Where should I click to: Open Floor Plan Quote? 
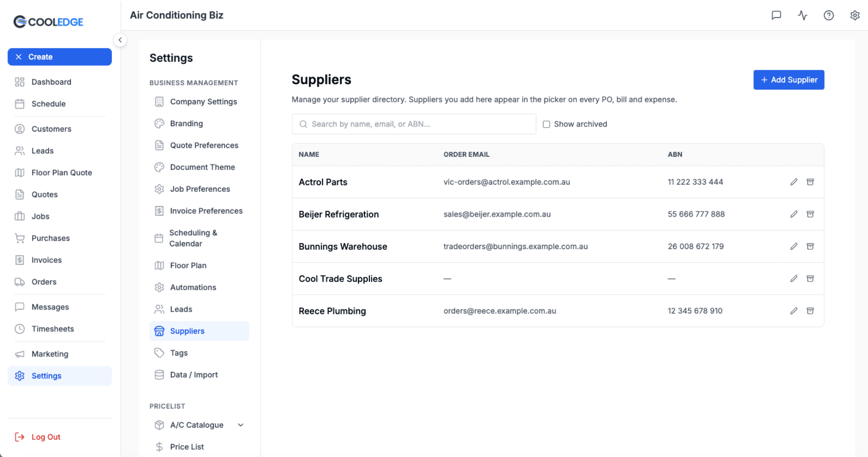tap(60, 173)
